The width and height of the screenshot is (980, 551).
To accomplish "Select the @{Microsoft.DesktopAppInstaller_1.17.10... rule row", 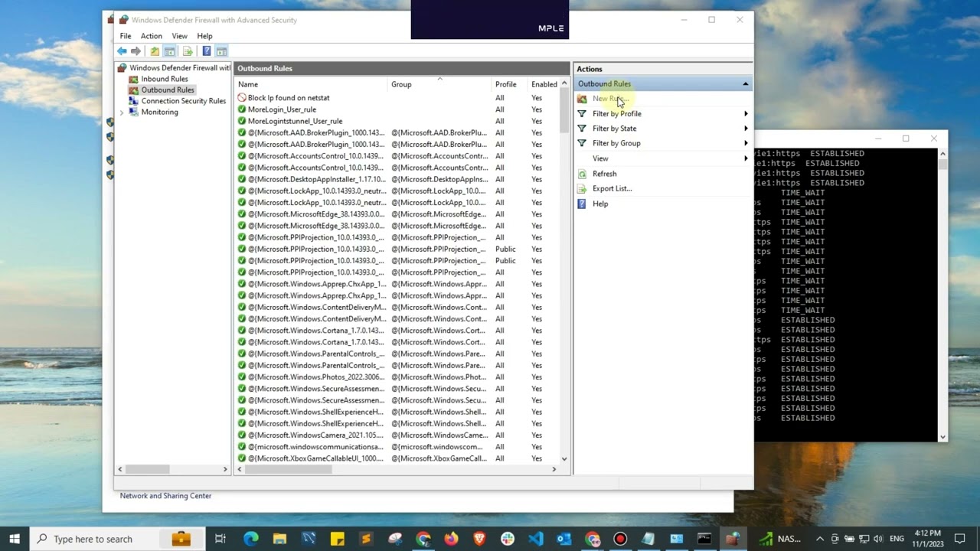I will [x=397, y=179].
